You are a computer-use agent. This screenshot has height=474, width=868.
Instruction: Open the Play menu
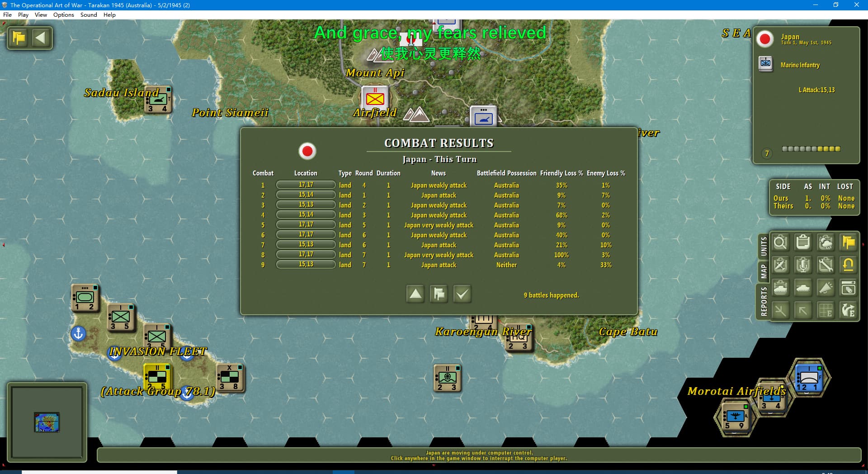point(23,14)
